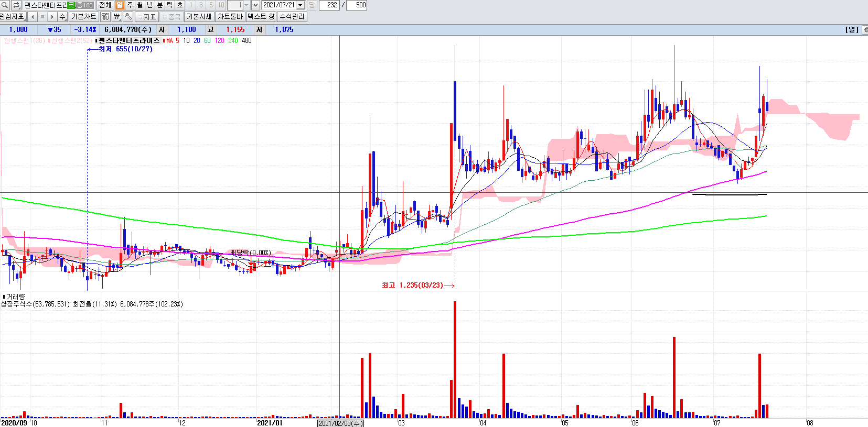
Task: Click the volume value 6,084,778(주)
Action: [x=128, y=30]
